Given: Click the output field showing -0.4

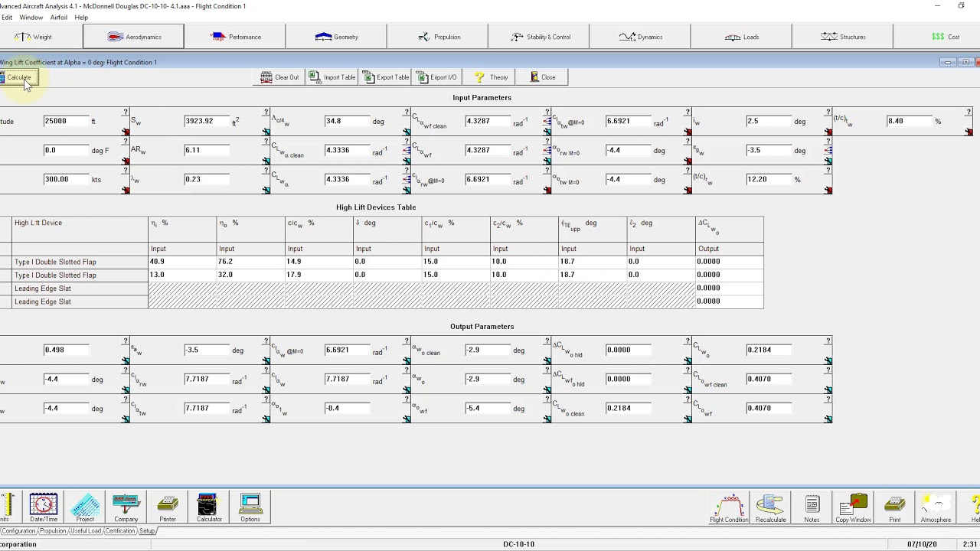Looking at the screenshot, I should (347, 408).
